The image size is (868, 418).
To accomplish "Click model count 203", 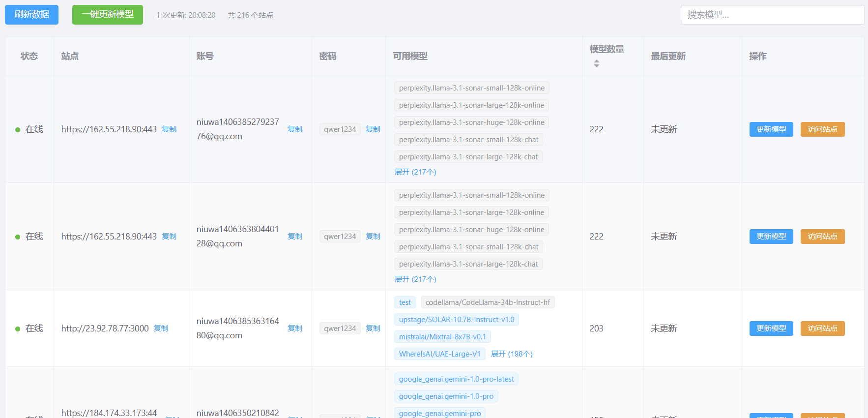I will [596, 328].
